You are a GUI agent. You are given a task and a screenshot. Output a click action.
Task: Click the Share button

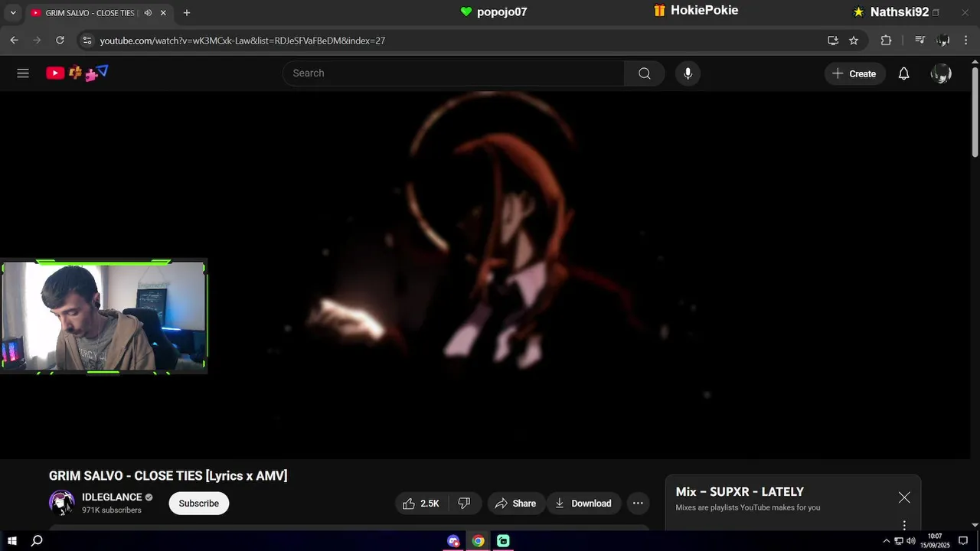point(516,504)
